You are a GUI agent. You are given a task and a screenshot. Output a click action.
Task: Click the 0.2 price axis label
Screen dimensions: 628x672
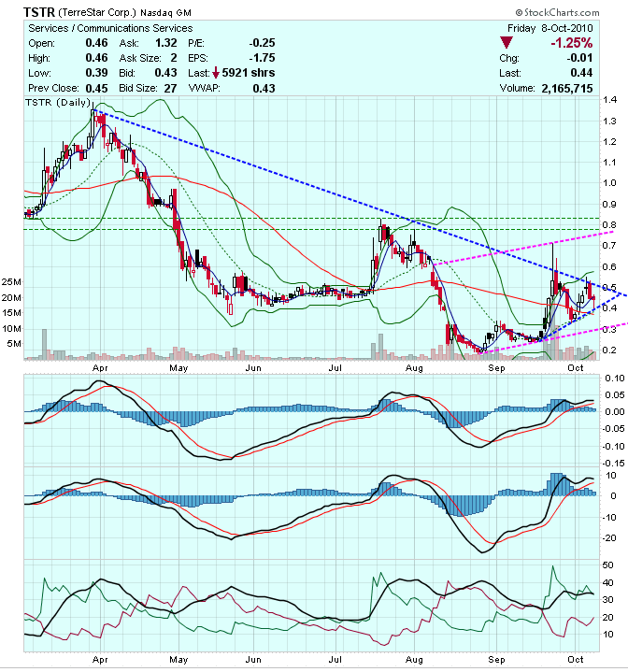click(609, 350)
